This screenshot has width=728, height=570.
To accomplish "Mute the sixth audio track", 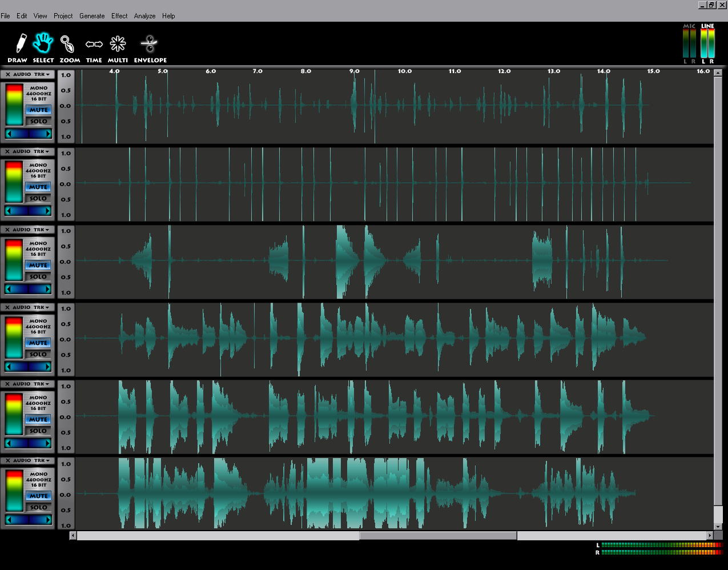I will tap(39, 496).
